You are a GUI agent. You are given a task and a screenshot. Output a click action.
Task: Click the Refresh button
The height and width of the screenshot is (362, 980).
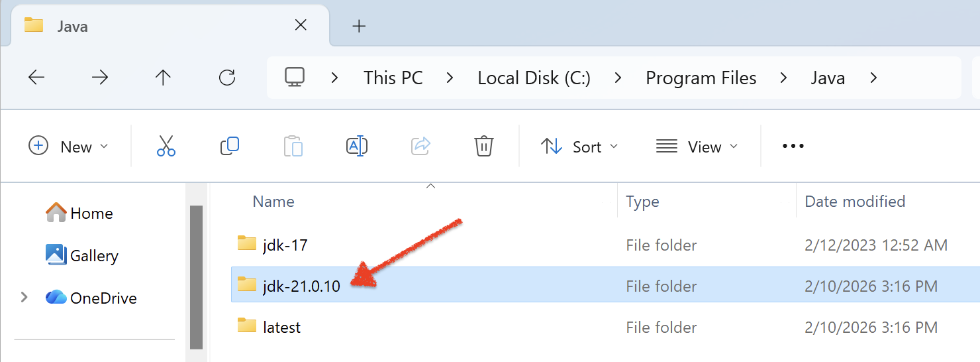[x=227, y=78]
